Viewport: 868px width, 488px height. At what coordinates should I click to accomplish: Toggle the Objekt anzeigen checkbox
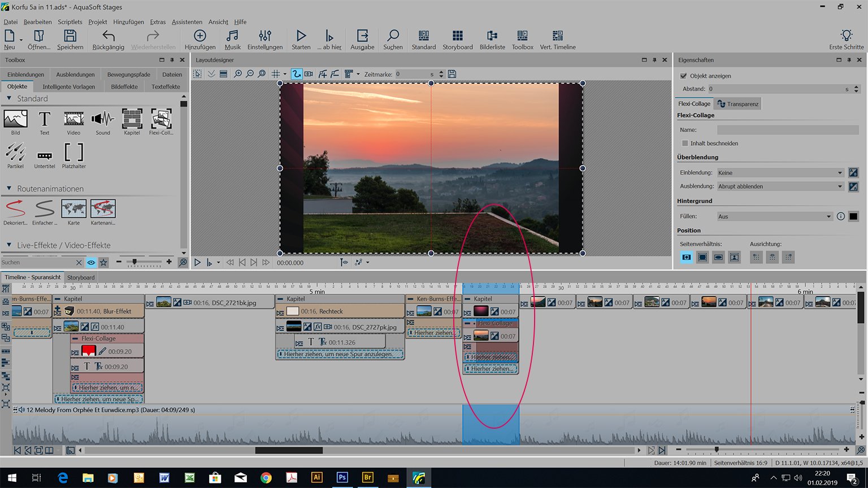coord(684,76)
